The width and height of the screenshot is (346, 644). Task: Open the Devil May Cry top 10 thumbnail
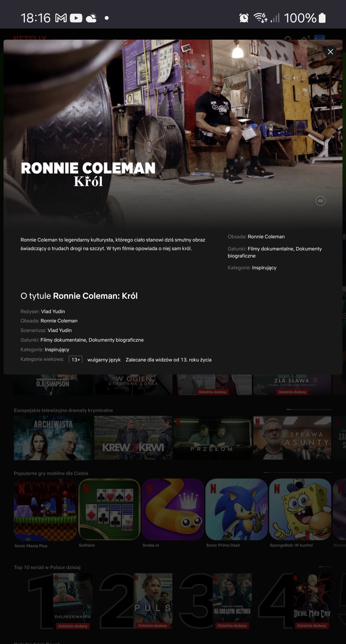pyautogui.click(x=312, y=601)
